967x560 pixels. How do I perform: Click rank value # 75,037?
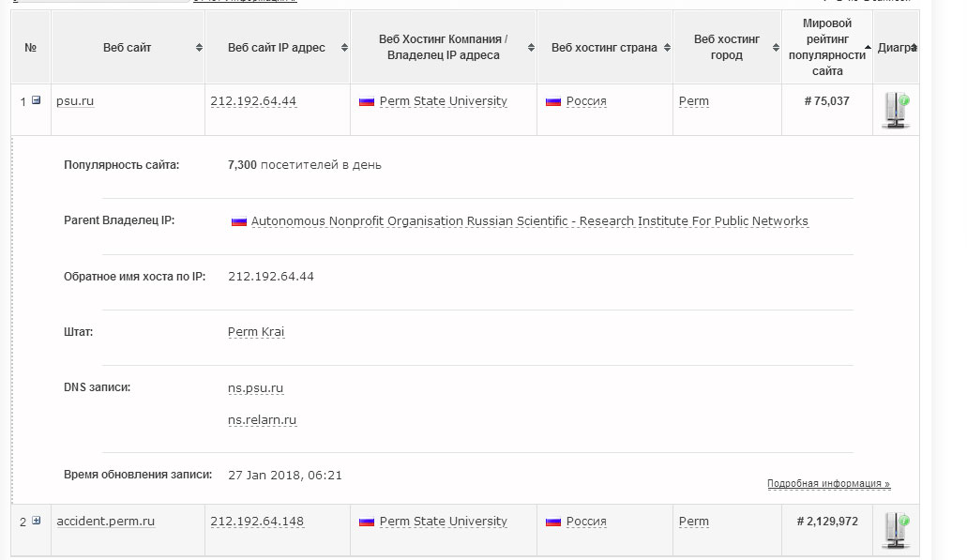[827, 101]
